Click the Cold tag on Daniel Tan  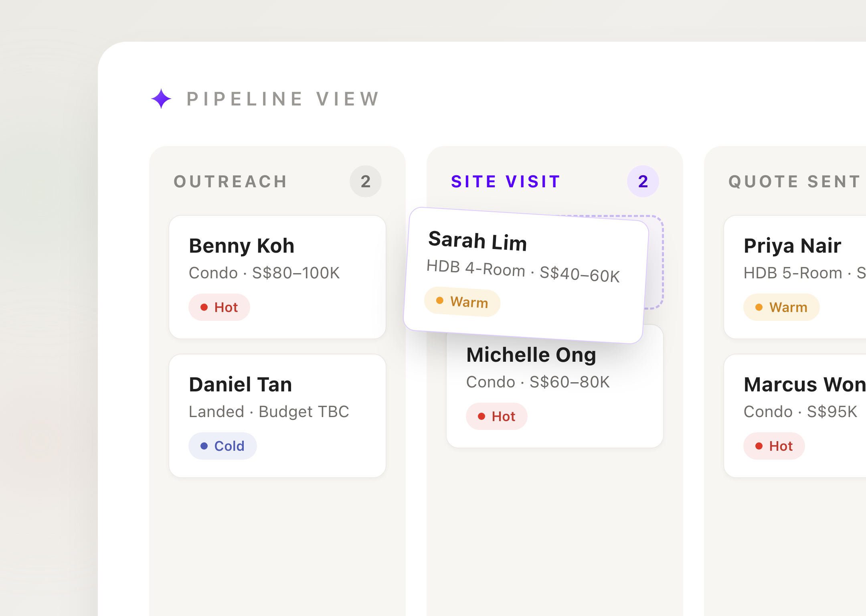[x=223, y=446]
